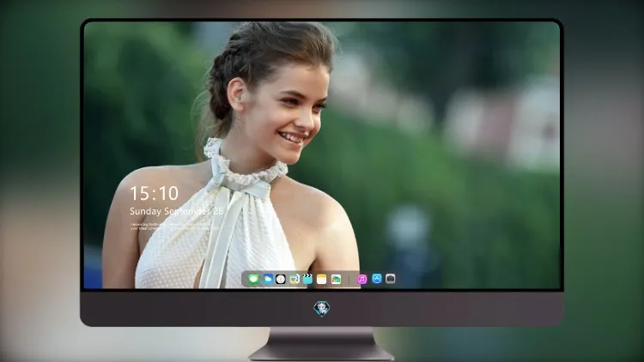This screenshot has width=644, height=362.
Task: Launch the blue App Store icon
Action: click(377, 279)
